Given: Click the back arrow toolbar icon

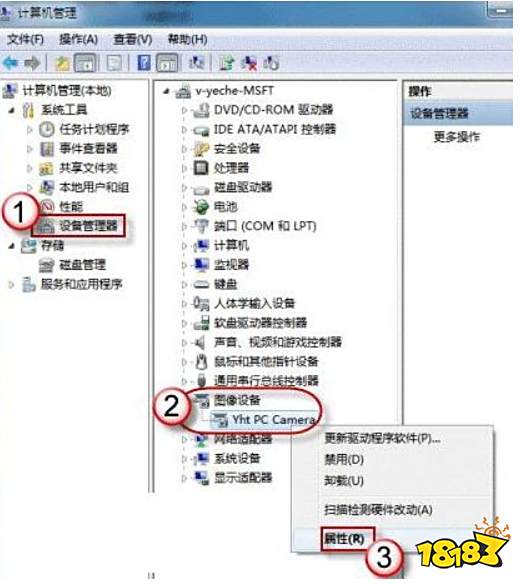Looking at the screenshot, I should click(10, 63).
